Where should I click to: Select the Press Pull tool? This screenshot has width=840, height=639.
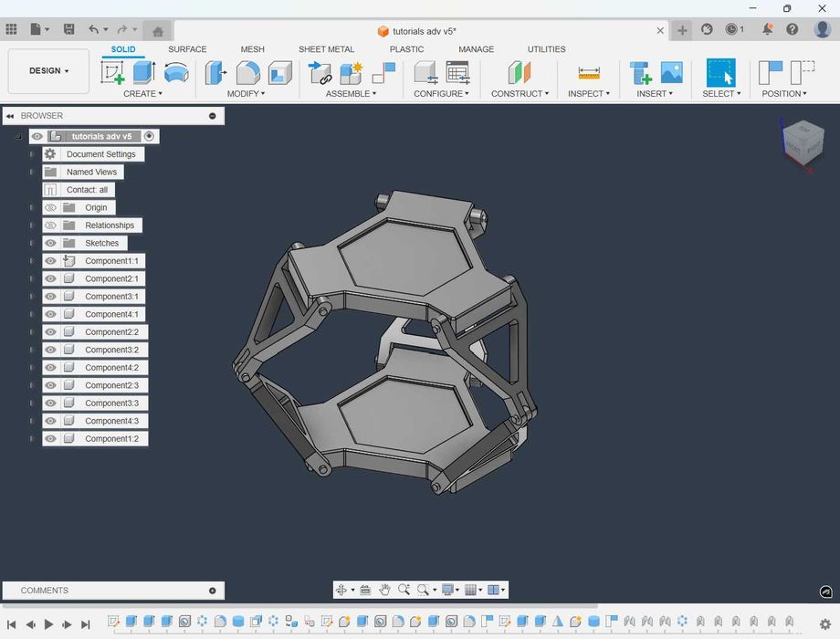pos(215,72)
